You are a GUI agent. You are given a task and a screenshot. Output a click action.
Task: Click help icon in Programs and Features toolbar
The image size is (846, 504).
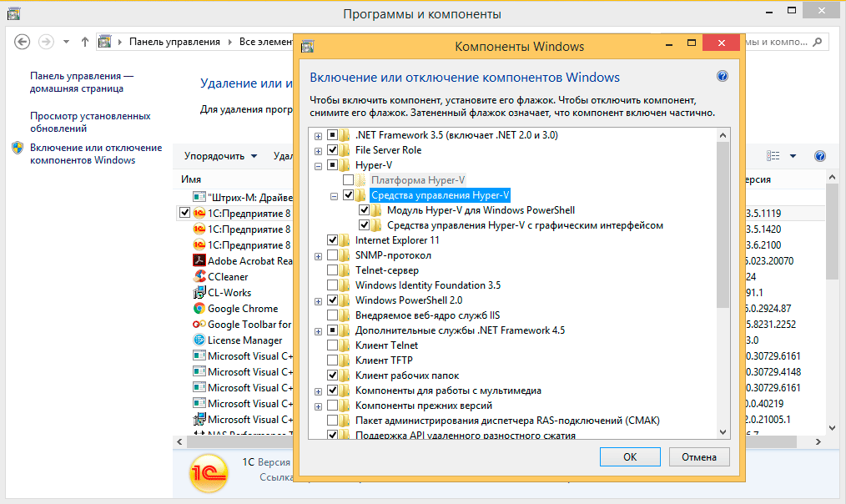[819, 156]
